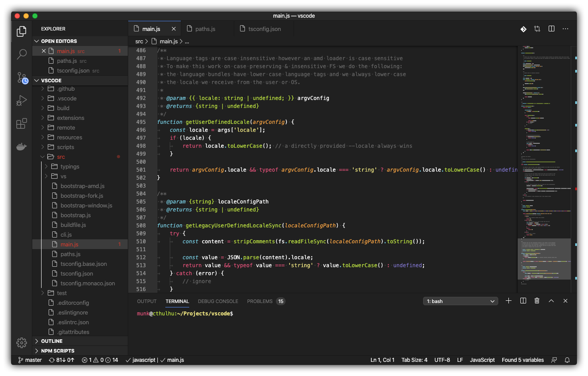
Task: Change the JavaScript language mode
Action: (482, 360)
